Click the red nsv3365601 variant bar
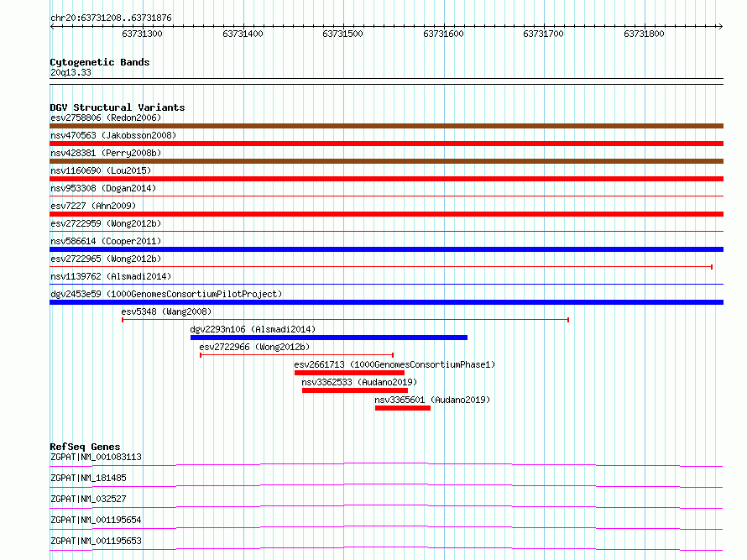The image size is (747, 560). 403,408
